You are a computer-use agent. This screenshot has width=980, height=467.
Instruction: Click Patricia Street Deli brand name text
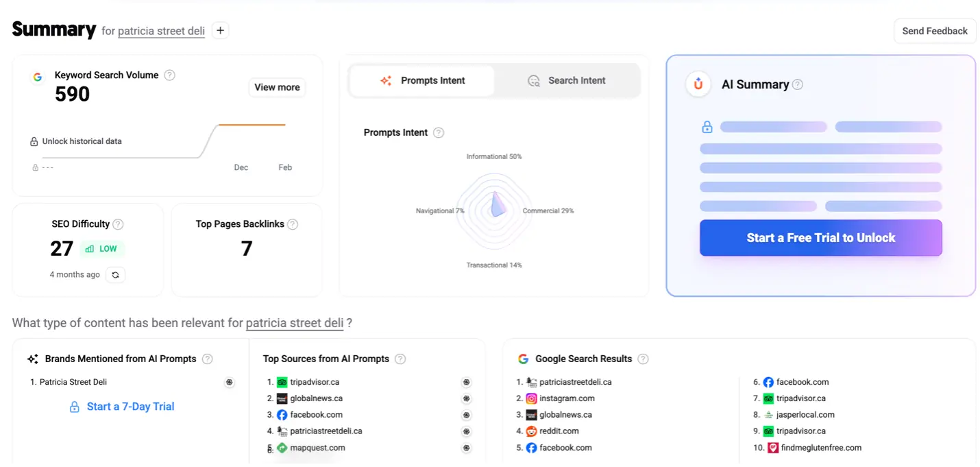73,382
